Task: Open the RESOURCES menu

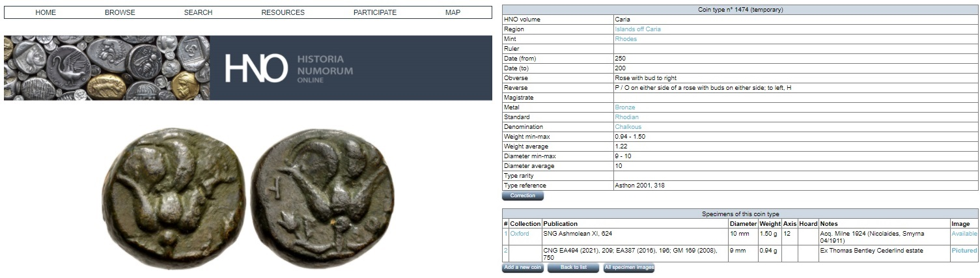Action: pyautogui.click(x=283, y=12)
